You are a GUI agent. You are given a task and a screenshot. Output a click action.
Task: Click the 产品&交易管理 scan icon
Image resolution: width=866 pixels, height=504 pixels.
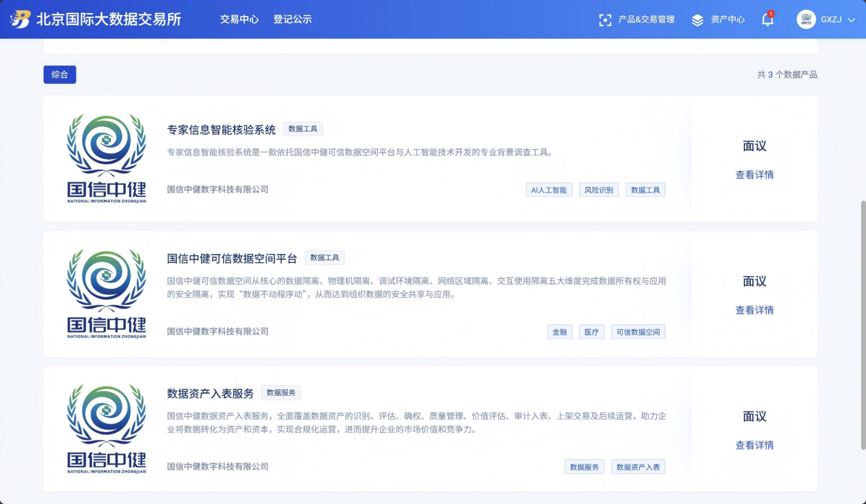(605, 19)
